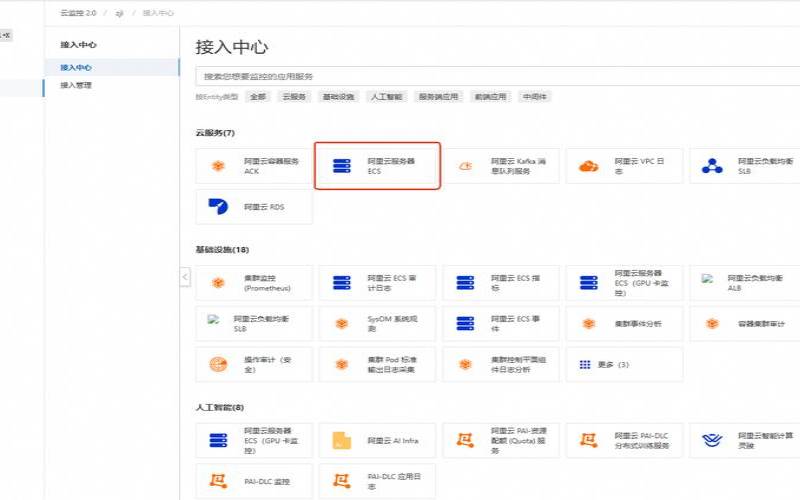Image resolution: width=800 pixels, height=500 pixels.
Task: Select 接入中心 in the left navigation
Action: pos(112,67)
